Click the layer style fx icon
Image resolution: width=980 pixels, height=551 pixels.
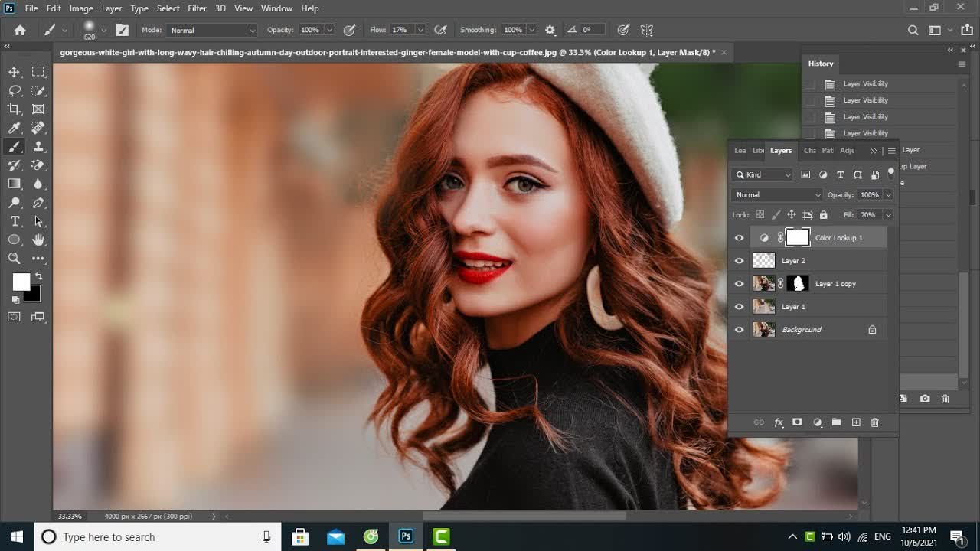pyautogui.click(x=779, y=422)
